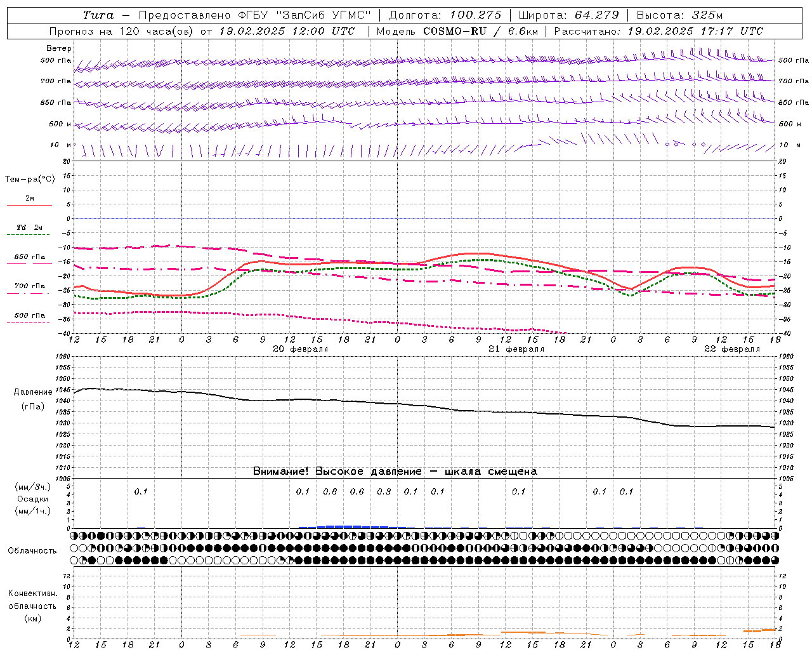Image resolution: width=812 pixels, height=650 pixels.
Task: Click the "Давление" pressure panel label
Action: [x=33, y=392]
